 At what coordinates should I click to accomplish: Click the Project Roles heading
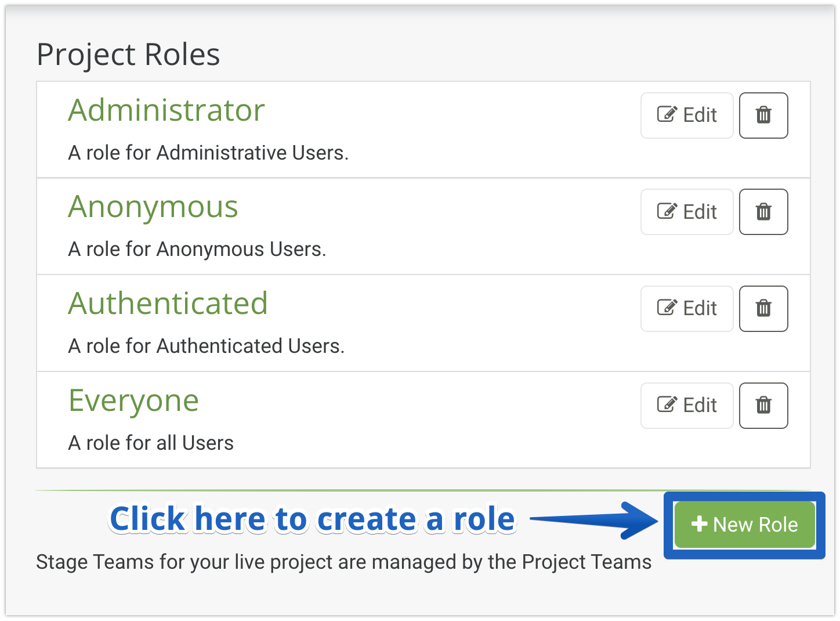coord(128,55)
